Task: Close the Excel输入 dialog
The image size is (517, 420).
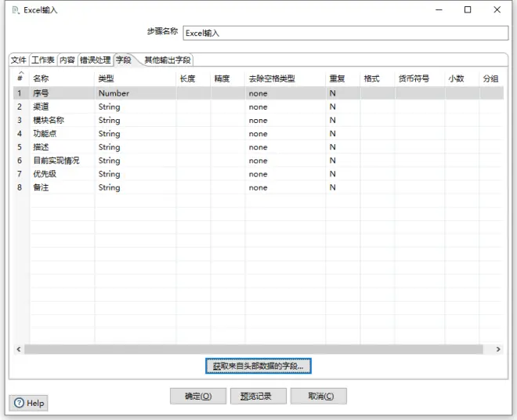Action: coord(497,10)
